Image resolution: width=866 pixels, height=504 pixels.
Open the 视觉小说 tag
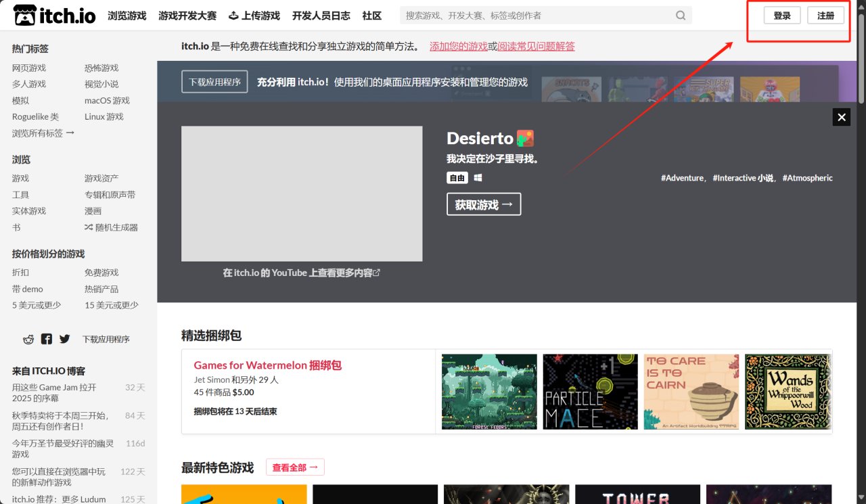pyautogui.click(x=101, y=84)
